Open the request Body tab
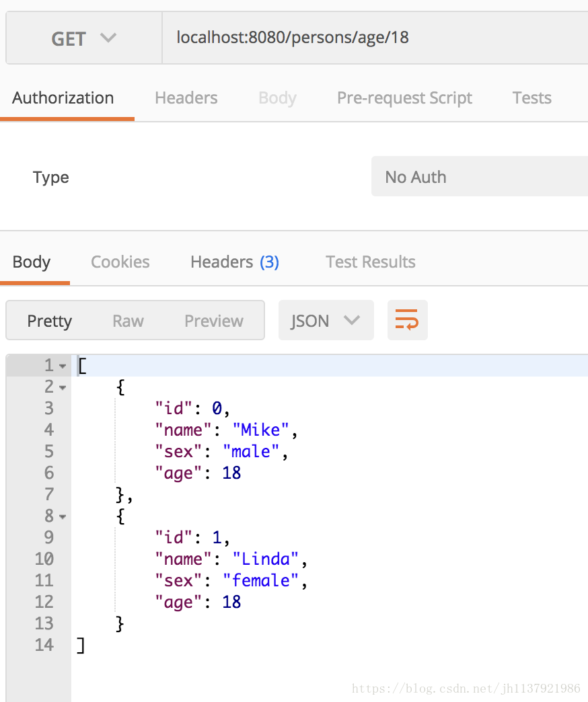Image resolution: width=588 pixels, height=702 pixels. point(278,98)
